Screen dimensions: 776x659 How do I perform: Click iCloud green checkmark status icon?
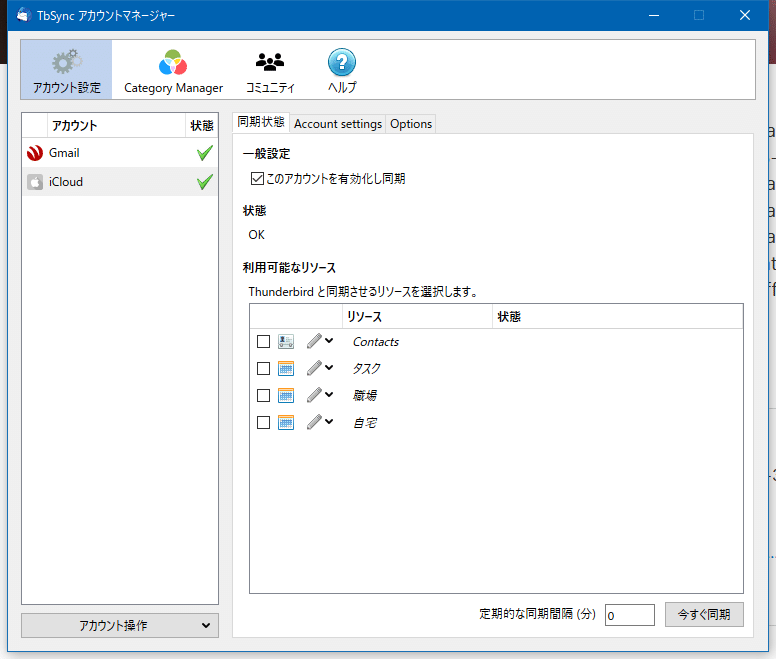(x=204, y=182)
